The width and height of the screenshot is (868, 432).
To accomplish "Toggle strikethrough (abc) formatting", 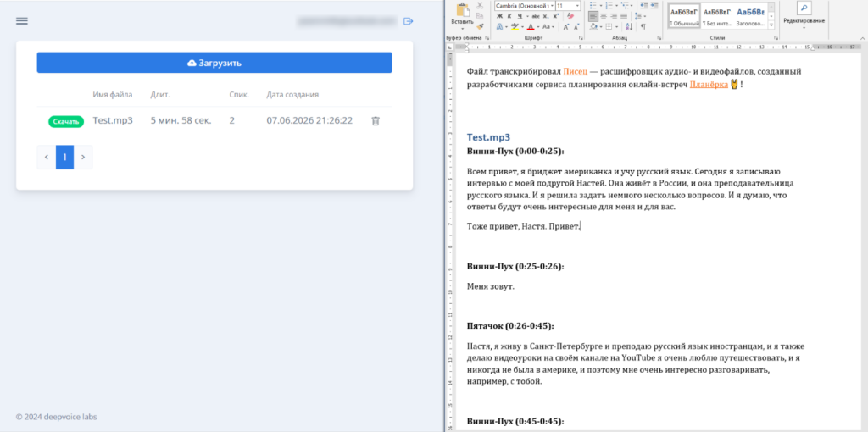I will [536, 16].
